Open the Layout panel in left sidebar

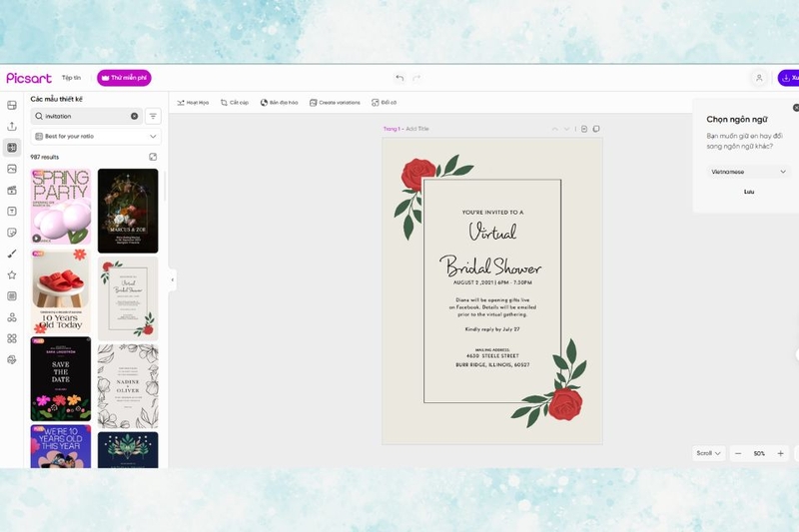click(x=12, y=105)
